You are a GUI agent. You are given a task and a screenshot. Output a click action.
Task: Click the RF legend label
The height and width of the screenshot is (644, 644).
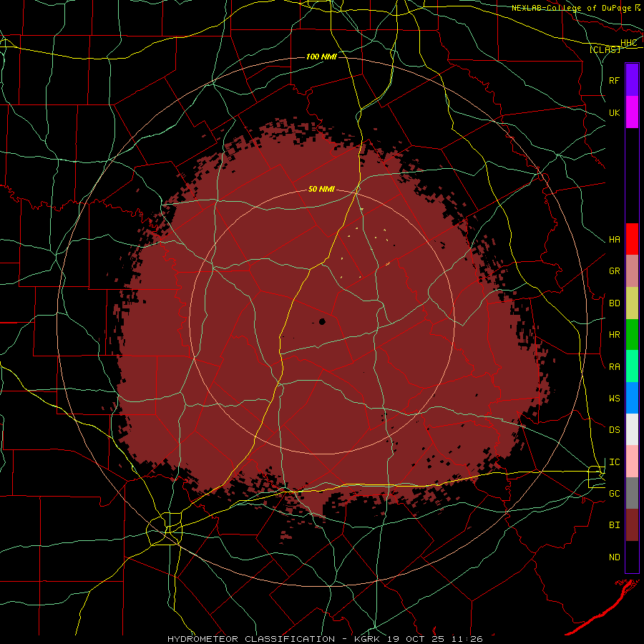(615, 80)
